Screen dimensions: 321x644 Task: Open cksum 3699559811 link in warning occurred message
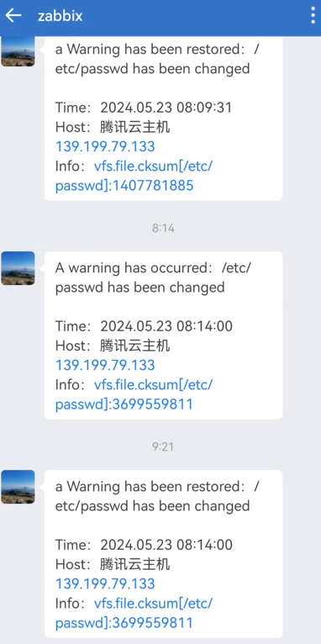click(134, 394)
